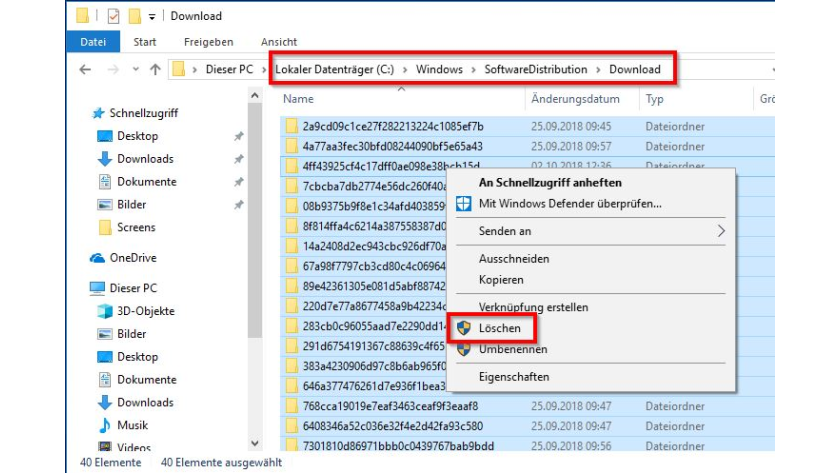Image resolution: width=840 pixels, height=473 pixels.
Task: Click the 3D-Objekte cube icon
Action: (x=104, y=311)
